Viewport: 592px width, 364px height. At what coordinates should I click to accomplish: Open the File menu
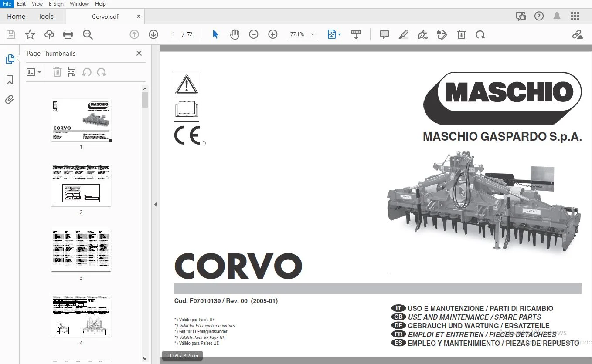7,4
